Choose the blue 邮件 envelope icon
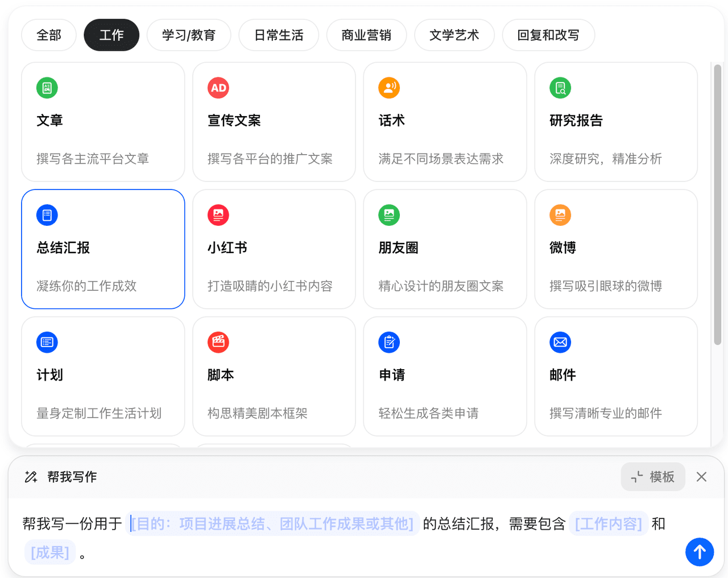 [x=560, y=342]
